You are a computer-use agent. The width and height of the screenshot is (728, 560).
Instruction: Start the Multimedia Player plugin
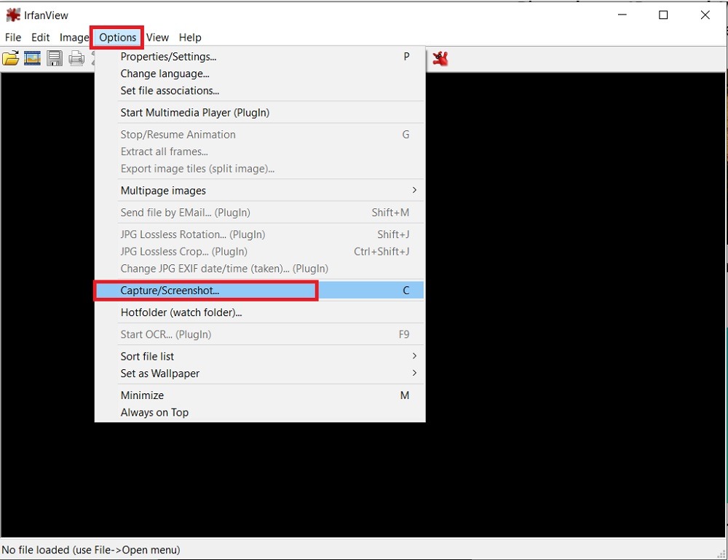point(194,112)
